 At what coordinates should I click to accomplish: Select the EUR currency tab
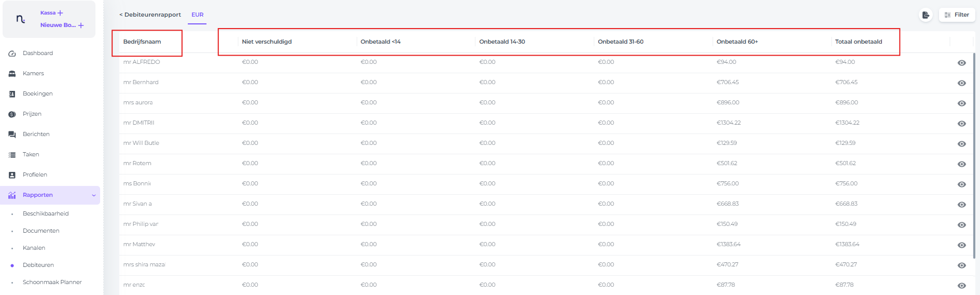[x=197, y=15]
